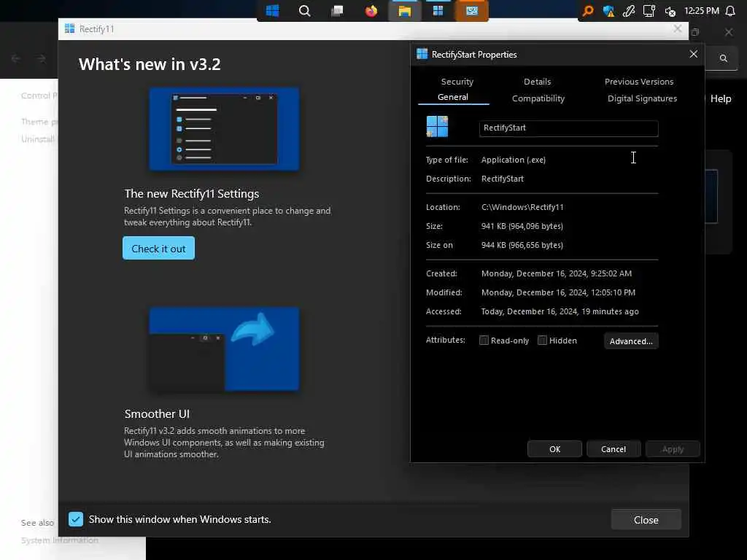
Task: Switch to the Security tab
Action: point(457,82)
